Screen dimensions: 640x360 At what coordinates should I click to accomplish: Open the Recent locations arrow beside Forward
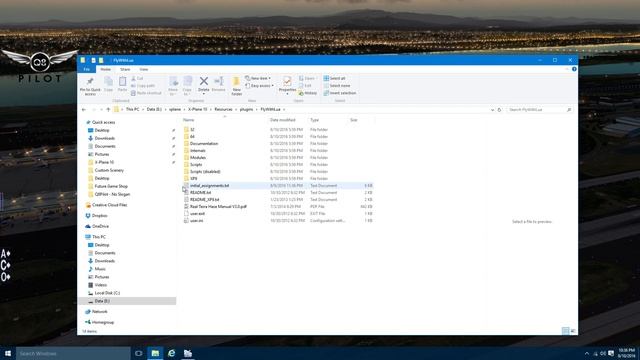101,109
